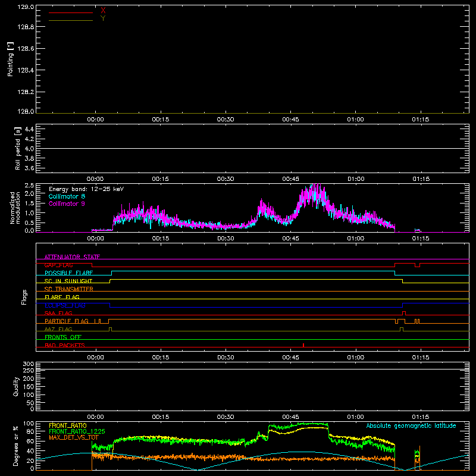This screenshot has width=476, height=476.
Task: Click the FRONT_RATIO_1225 legend label
Action: [x=77, y=431]
